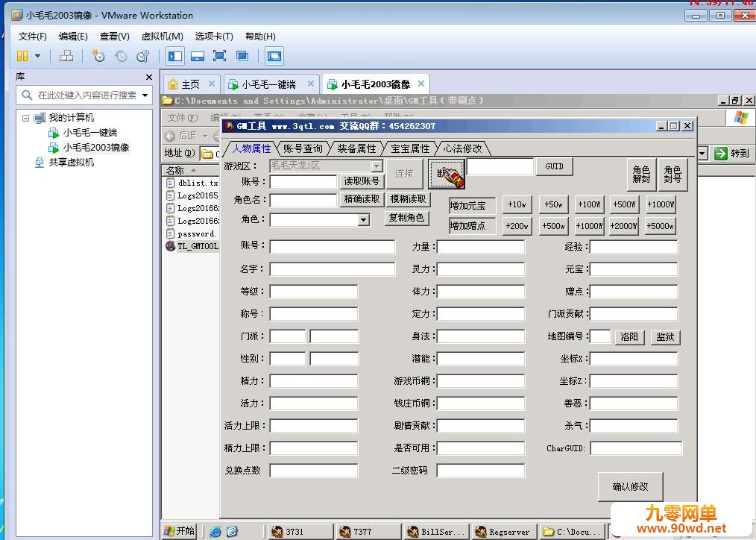This screenshot has height=540, width=756.
Task: Click the GUID button
Action: click(x=554, y=166)
